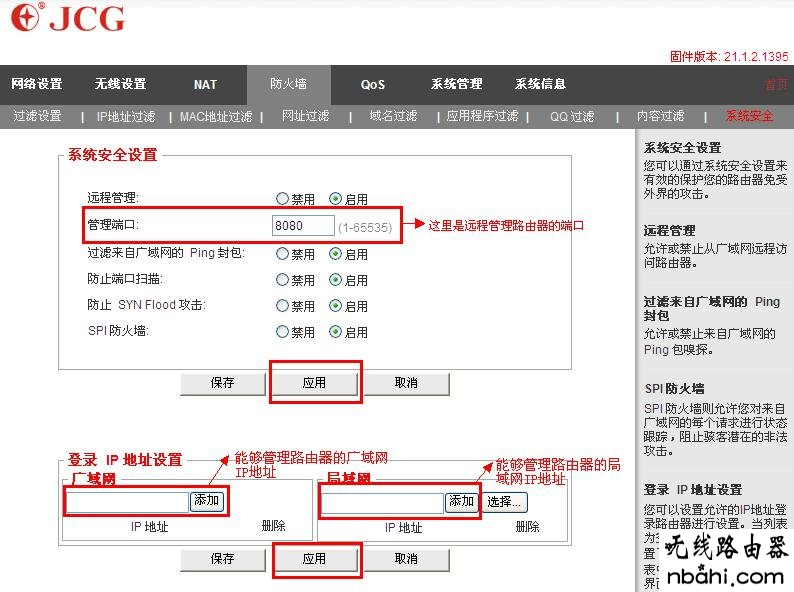The width and height of the screenshot is (794, 592).
Task: Open the IP地址过滤 submenu
Action: [126, 117]
